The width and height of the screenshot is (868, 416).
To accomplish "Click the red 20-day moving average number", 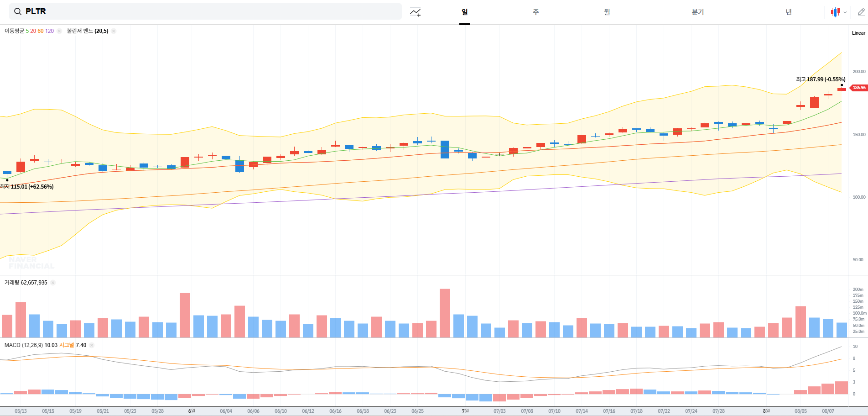I will (33, 31).
